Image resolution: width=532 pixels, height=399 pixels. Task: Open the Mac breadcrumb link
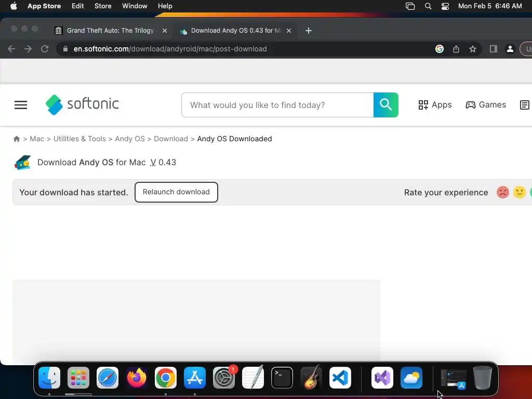point(37,139)
